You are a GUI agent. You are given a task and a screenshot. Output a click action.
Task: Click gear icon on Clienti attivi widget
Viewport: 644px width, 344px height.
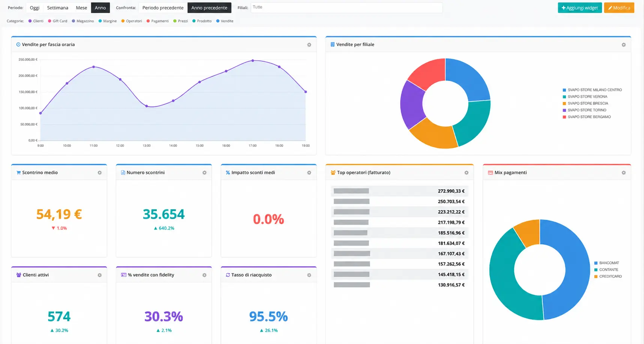click(100, 275)
